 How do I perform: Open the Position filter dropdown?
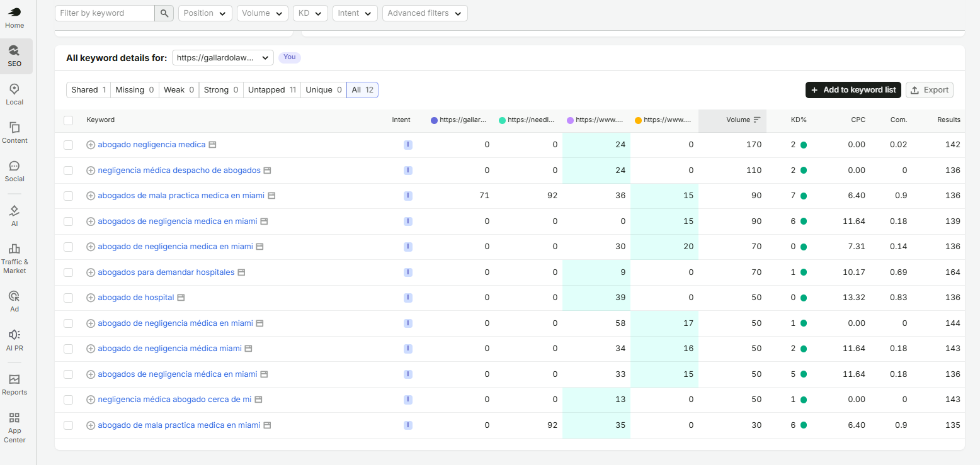click(x=205, y=13)
